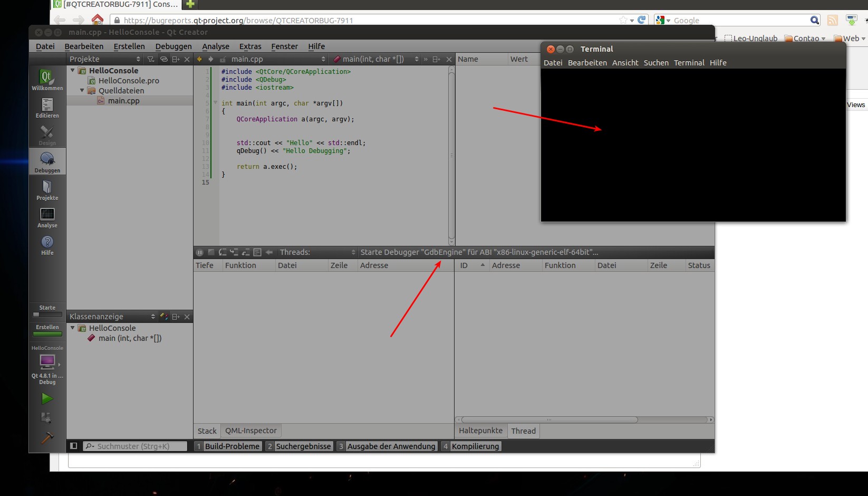This screenshot has height=496, width=868.
Task: Open the Analyse mode in sidebar
Action: [47, 217]
